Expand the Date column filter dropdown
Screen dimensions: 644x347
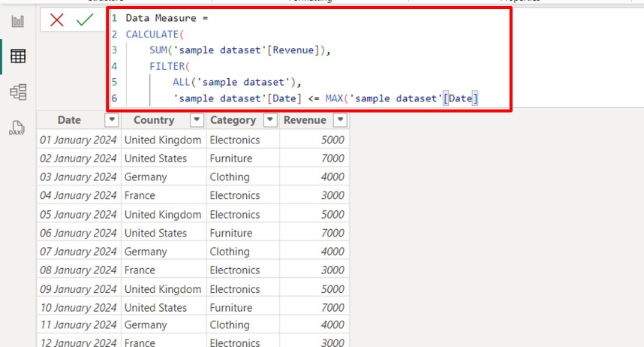111,120
